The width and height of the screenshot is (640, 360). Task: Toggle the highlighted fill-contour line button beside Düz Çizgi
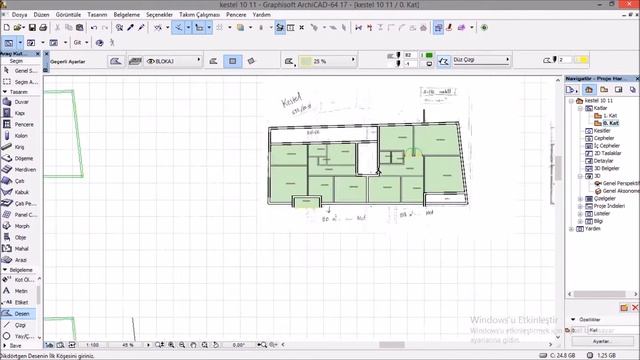[x=443, y=61]
